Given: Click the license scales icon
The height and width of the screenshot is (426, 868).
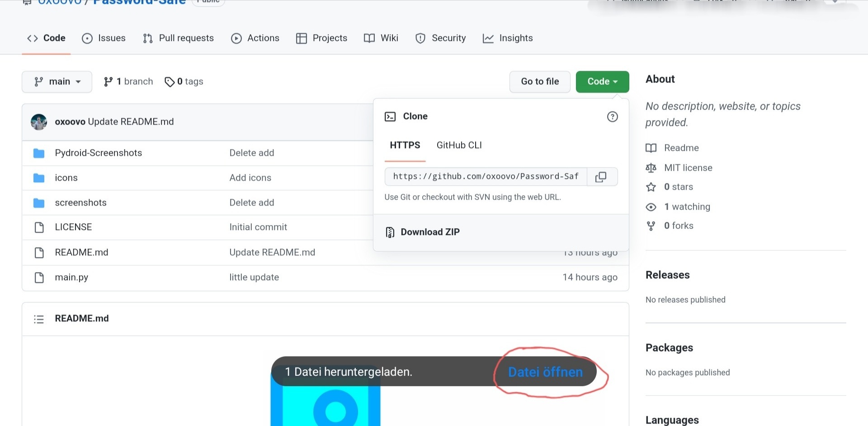Looking at the screenshot, I should tap(651, 168).
